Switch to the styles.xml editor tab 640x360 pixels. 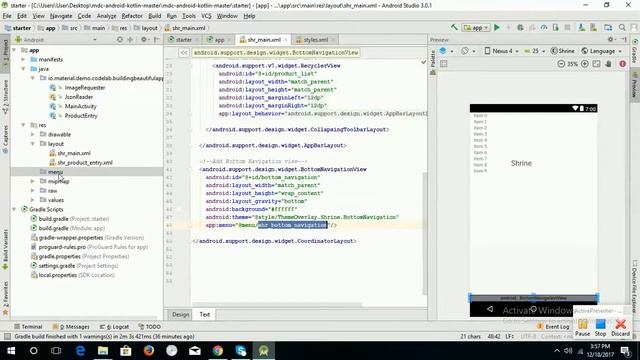(x=315, y=40)
